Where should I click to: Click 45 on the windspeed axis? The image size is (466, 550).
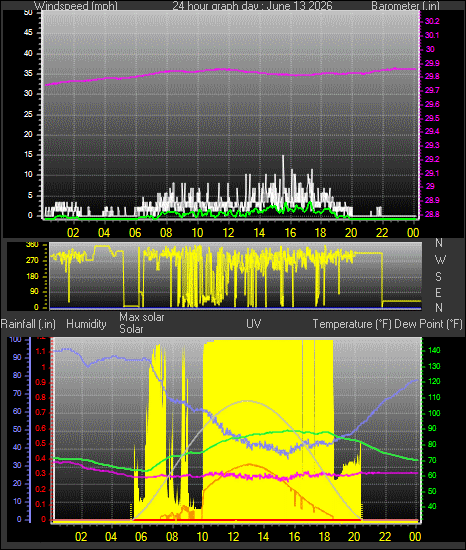tap(28, 33)
